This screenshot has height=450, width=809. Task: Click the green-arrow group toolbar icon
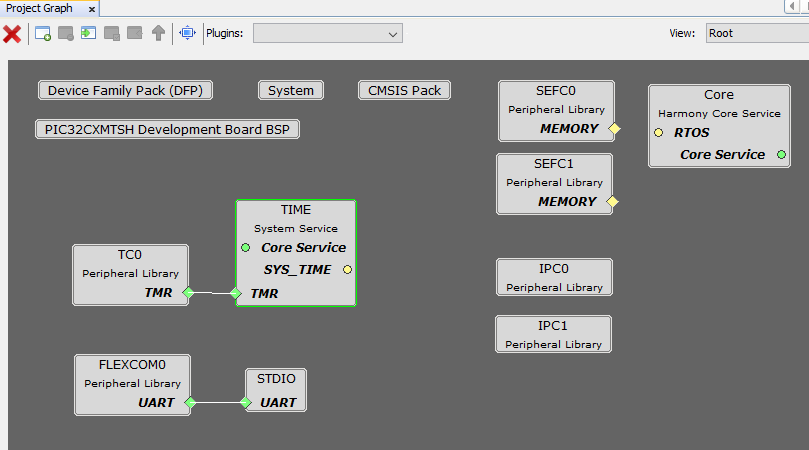click(89, 34)
